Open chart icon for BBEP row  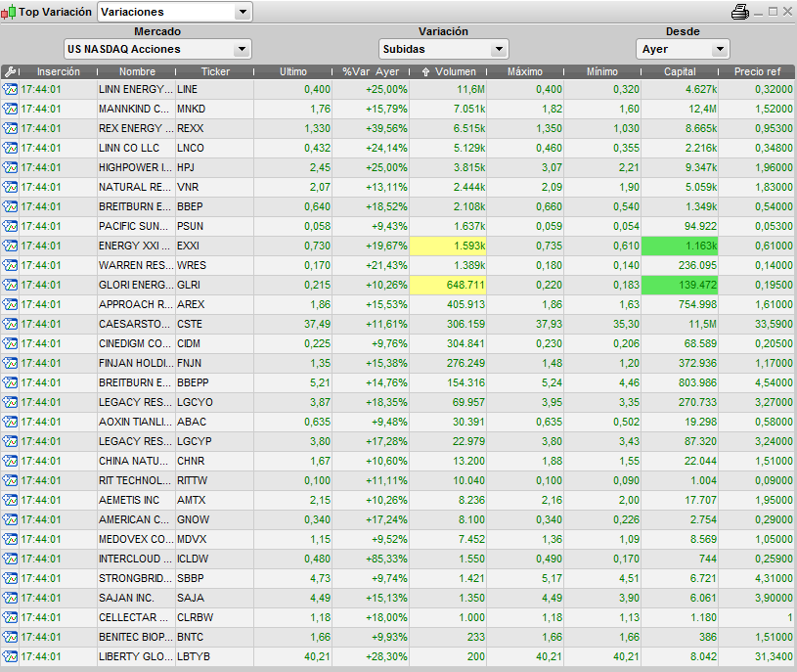10,207
